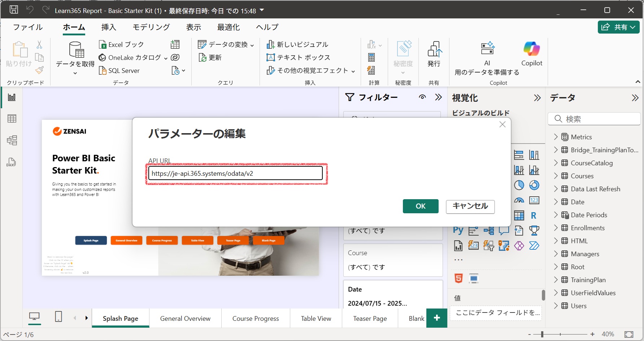Select the Python visual icon
This screenshot has height=341, width=644.
tap(458, 230)
